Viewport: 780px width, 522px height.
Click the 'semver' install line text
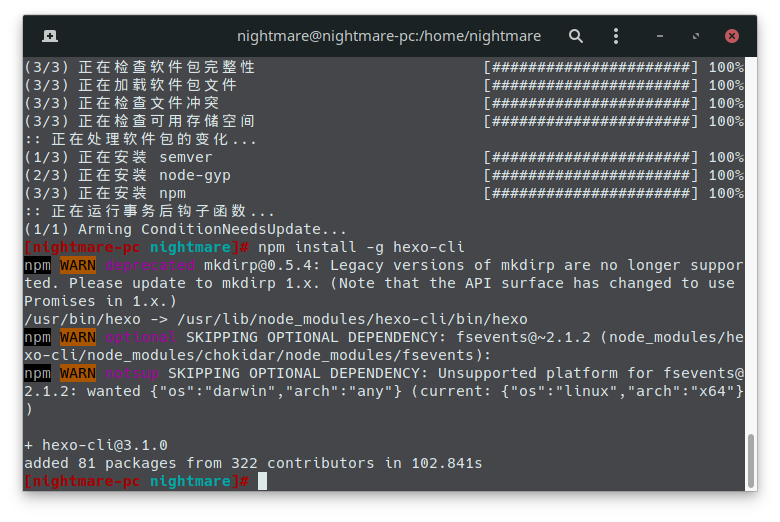point(118,157)
